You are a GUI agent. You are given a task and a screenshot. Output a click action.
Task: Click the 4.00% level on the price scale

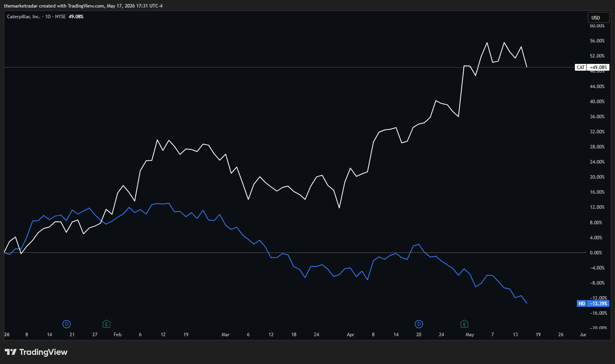point(596,238)
